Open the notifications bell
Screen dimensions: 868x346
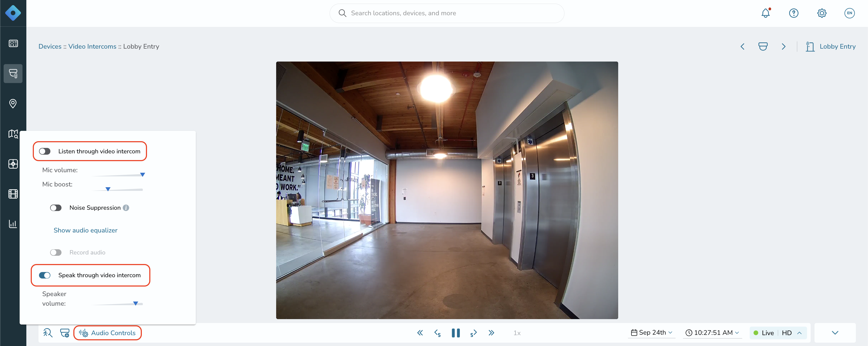(x=765, y=13)
